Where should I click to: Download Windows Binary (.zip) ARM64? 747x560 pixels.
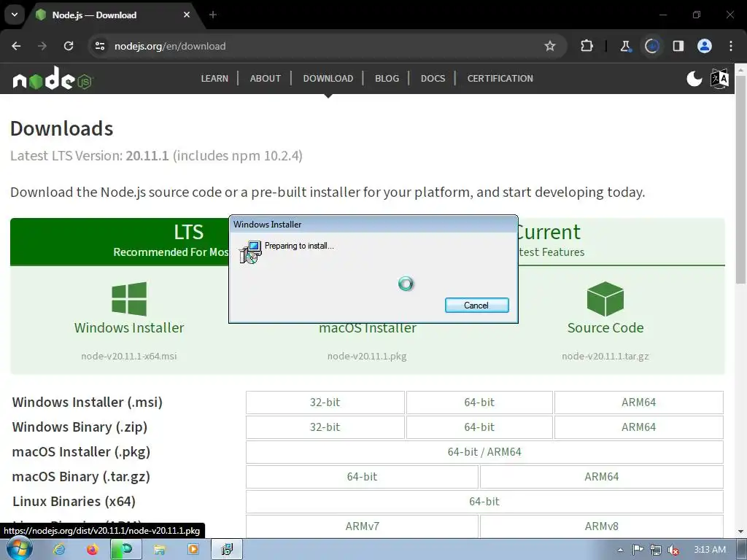[639, 427]
